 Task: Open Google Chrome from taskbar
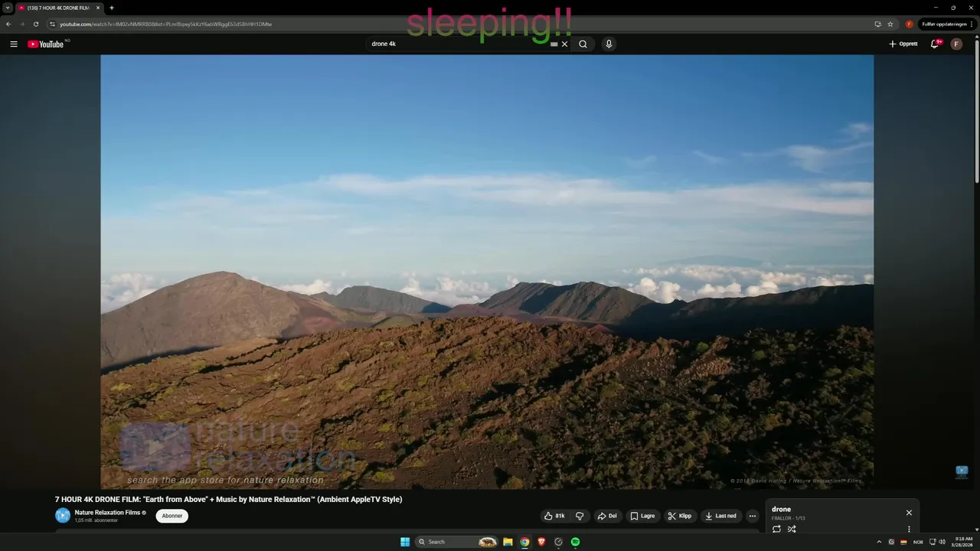524,542
